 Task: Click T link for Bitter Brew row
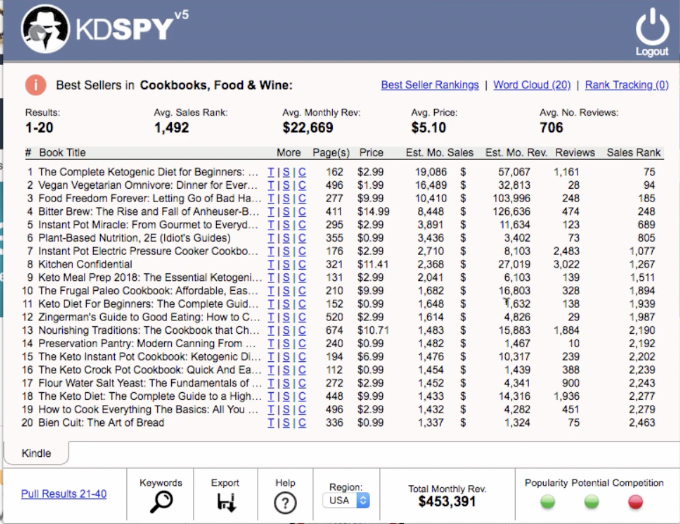pos(271,212)
